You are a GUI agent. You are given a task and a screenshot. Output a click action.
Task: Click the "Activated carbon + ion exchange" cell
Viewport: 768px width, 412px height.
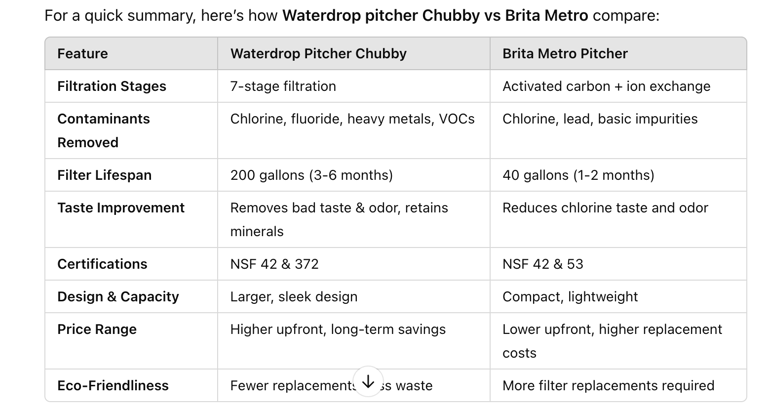click(x=606, y=86)
